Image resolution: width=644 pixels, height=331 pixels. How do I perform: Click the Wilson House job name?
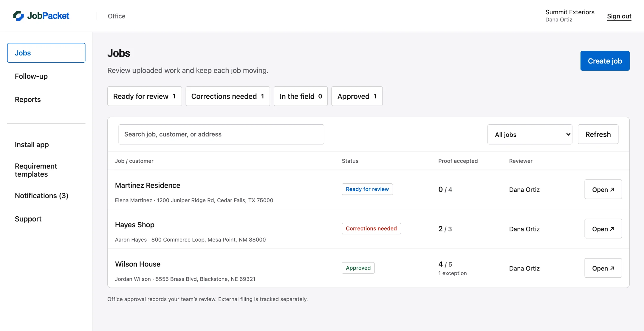[138, 264]
